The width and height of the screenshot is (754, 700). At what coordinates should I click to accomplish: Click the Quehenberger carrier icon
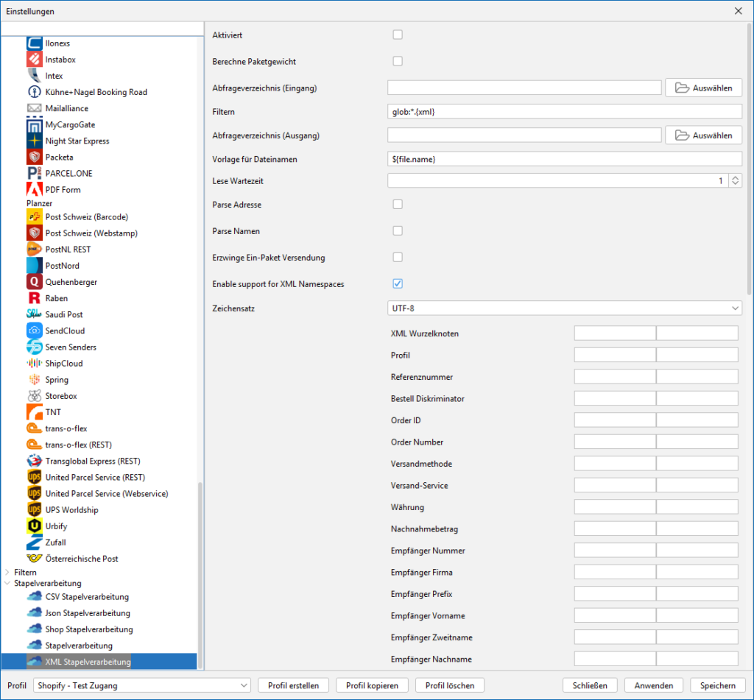point(34,282)
